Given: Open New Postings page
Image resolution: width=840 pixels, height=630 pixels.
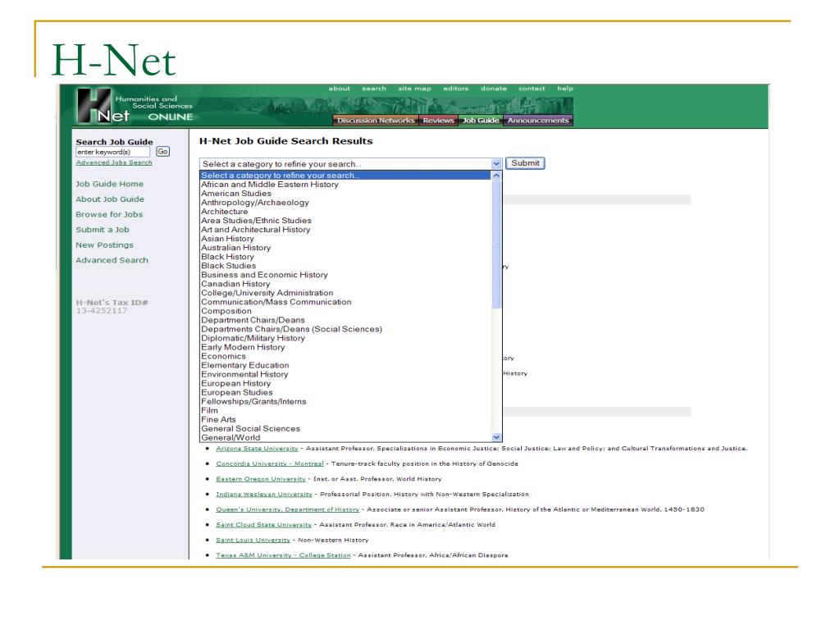Looking at the screenshot, I should (104, 244).
